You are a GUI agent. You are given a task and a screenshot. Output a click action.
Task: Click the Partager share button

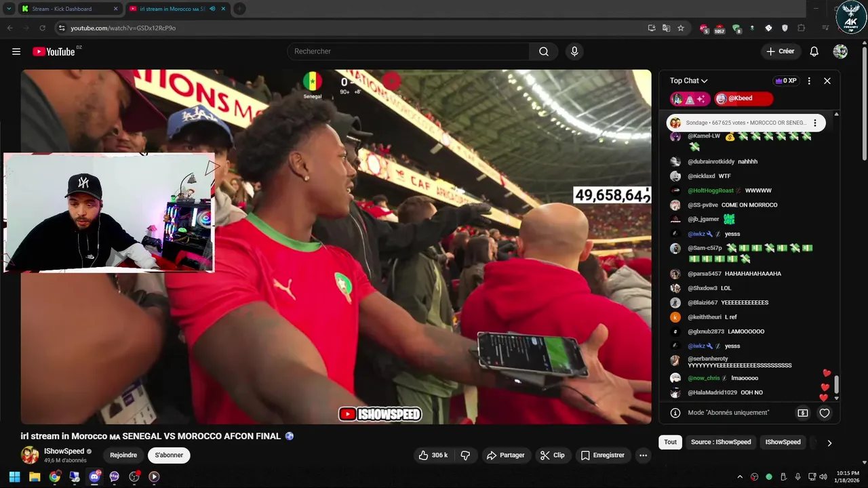[x=505, y=455]
